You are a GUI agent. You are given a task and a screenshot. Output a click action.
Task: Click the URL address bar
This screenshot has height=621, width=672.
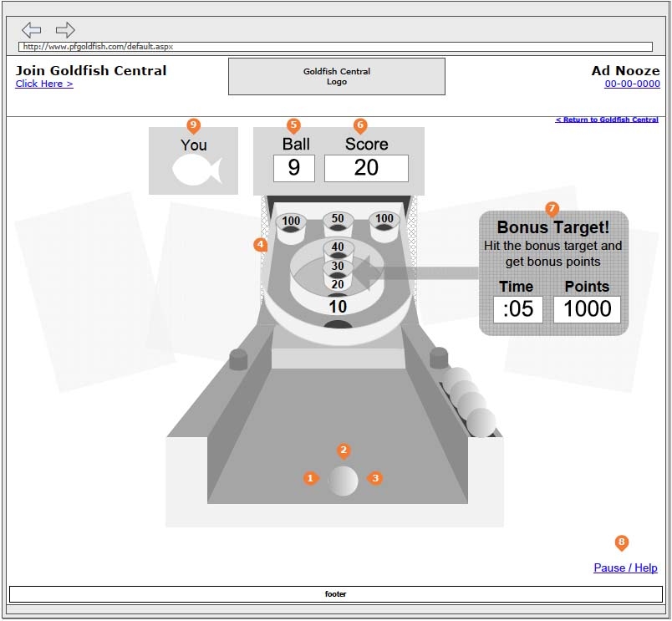(335, 47)
